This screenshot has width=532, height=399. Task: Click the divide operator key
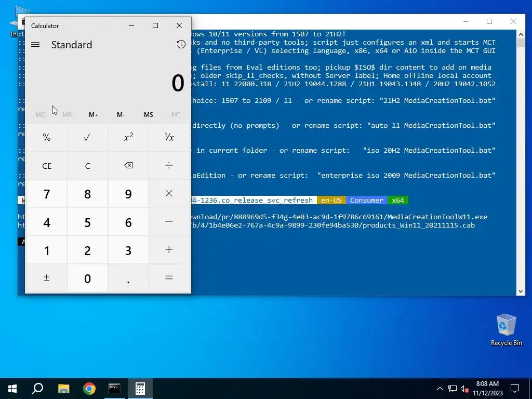(x=169, y=166)
